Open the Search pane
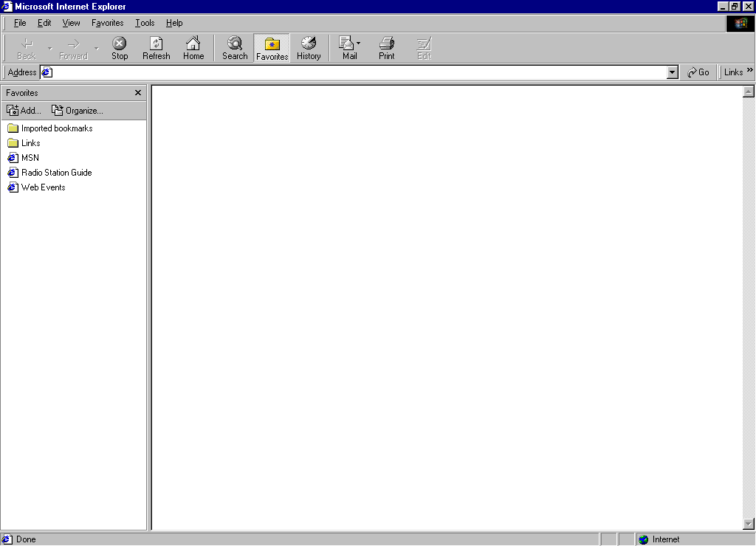The width and height of the screenshot is (756, 546). tap(235, 48)
